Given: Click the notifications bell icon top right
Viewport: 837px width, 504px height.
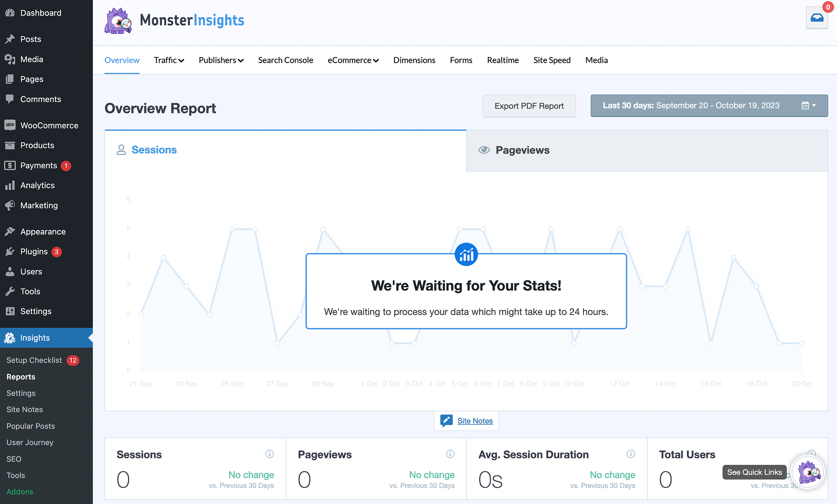Looking at the screenshot, I should (816, 17).
